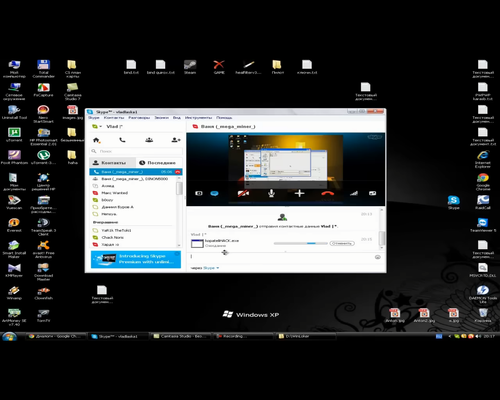Mute the microphone in the call
Viewport: 500px width, 400px height.
pyautogui.click(x=271, y=193)
